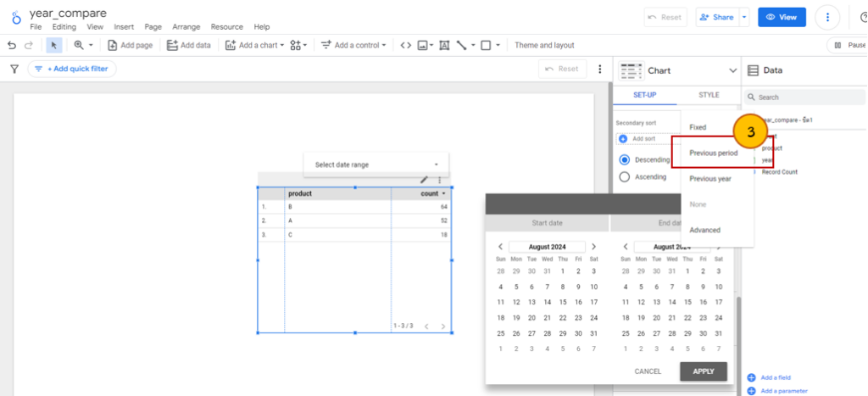Select the Descending sort radio button
This screenshot has width=868, height=396.
pyautogui.click(x=625, y=159)
